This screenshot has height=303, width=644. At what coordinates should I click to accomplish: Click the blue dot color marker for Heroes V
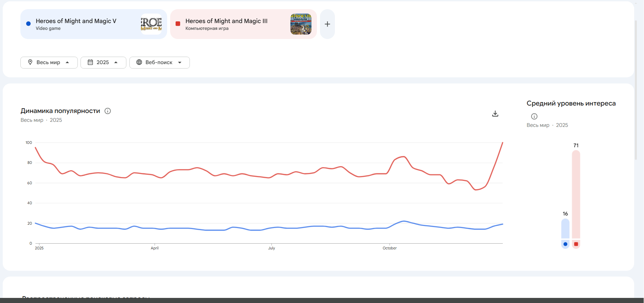click(29, 24)
